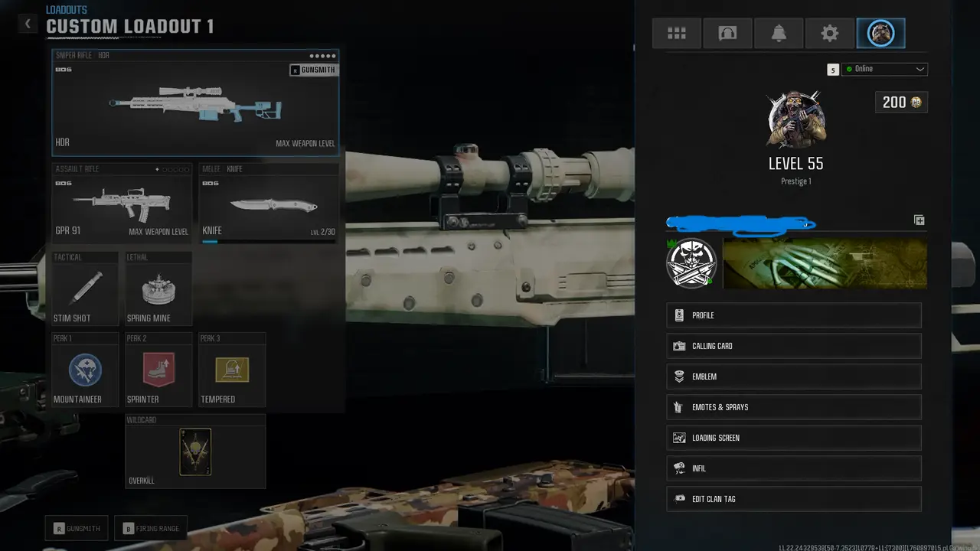Image resolution: width=980 pixels, height=551 pixels.
Task: Select the Mountaineer perk 1 slot
Action: point(85,370)
